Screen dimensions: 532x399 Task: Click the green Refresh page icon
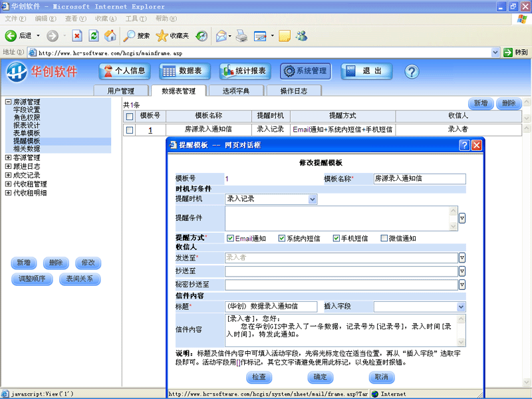pyautogui.click(x=94, y=36)
